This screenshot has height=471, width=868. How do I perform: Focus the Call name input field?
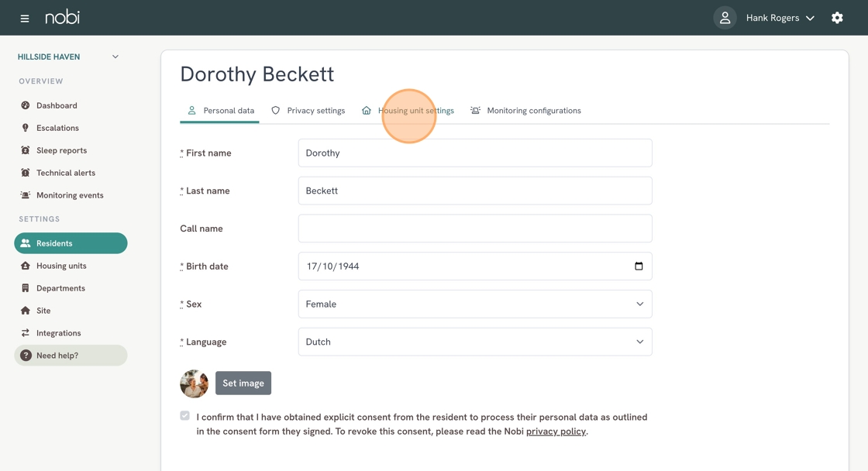pos(475,229)
